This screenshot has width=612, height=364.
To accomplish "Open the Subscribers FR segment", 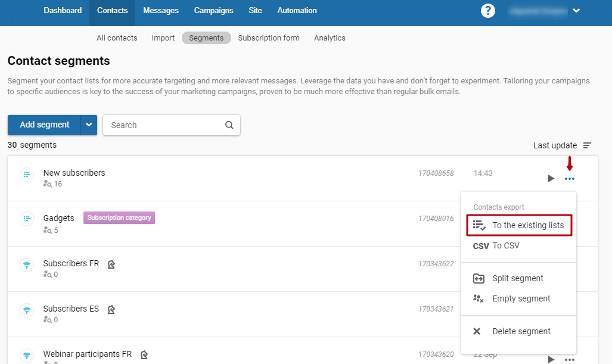I will (71, 263).
